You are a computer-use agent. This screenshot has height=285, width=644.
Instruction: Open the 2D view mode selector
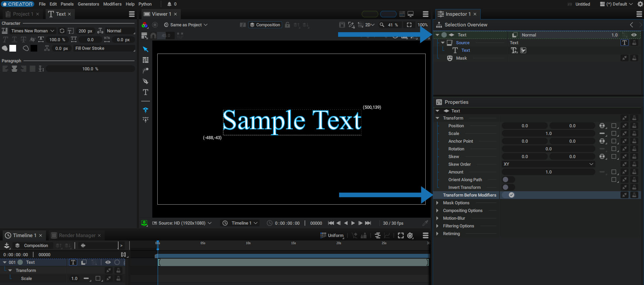coord(367,25)
